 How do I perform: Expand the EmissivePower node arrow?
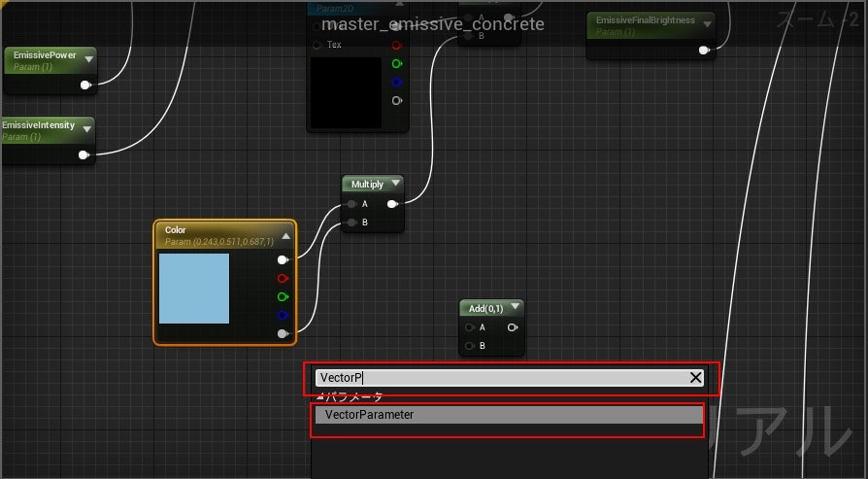(x=88, y=58)
